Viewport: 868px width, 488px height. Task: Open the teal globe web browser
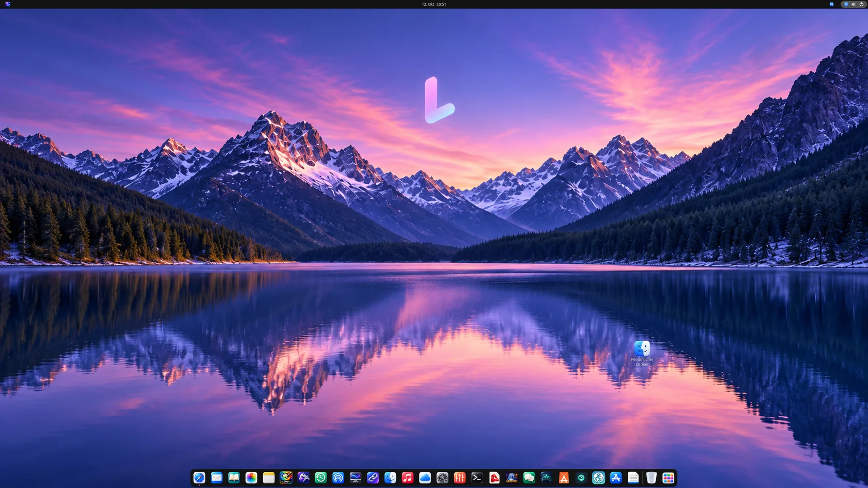tap(598, 478)
